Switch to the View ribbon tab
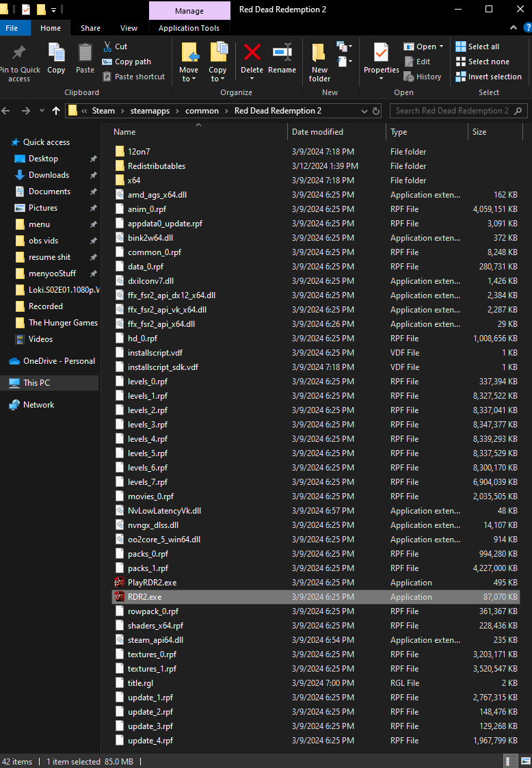 (129, 29)
